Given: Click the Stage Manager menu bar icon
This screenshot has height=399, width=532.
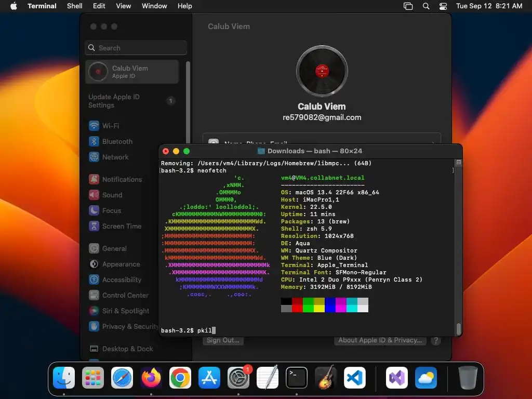Looking at the screenshot, I should (408, 6).
